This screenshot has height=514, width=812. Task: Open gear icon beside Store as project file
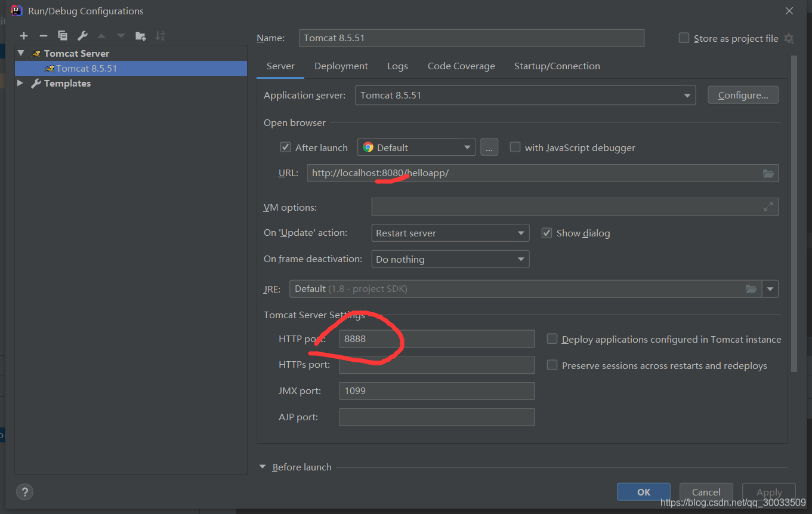click(789, 38)
